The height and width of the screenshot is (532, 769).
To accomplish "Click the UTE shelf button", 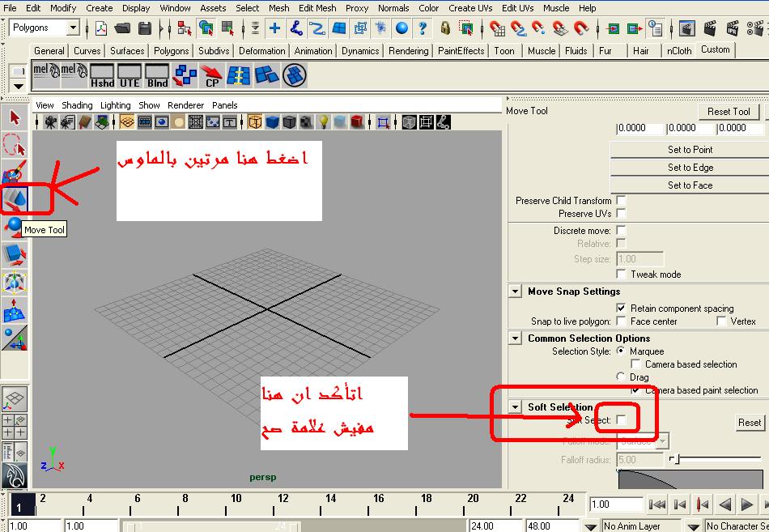I will 130,75.
